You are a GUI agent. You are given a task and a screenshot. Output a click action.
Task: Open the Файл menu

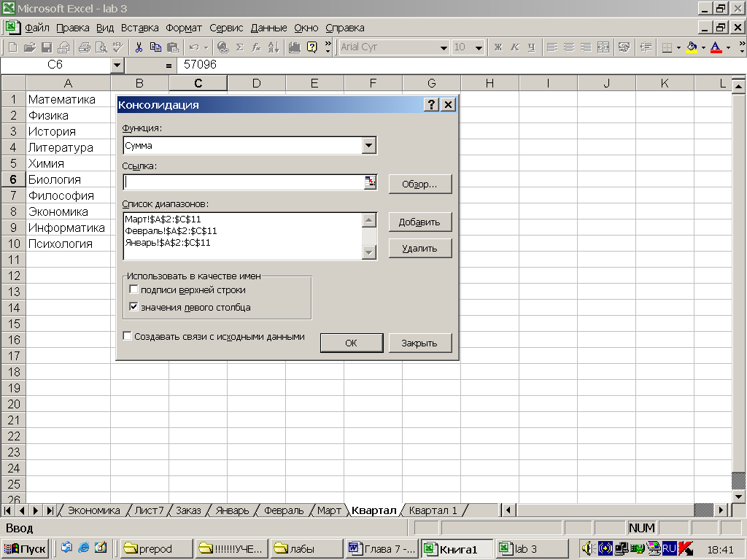pyautogui.click(x=36, y=28)
